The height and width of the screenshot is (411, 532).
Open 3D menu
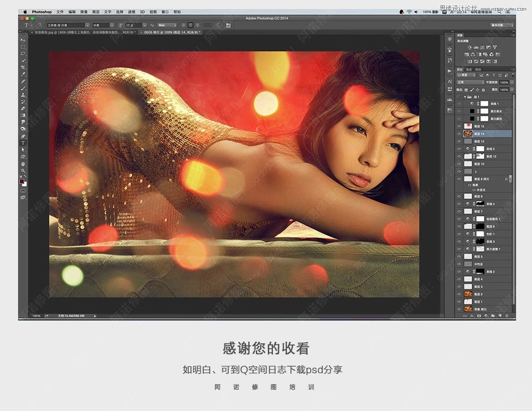point(143,12)
